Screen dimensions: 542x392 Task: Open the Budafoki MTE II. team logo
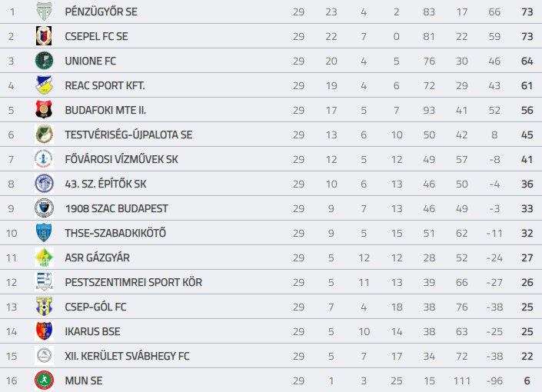point(44,110)
